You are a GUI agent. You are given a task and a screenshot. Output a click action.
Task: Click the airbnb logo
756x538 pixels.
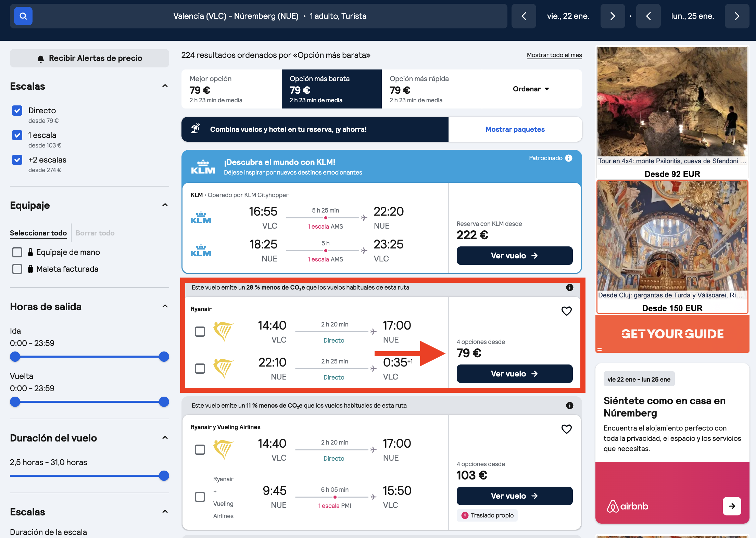click(628, 506)
